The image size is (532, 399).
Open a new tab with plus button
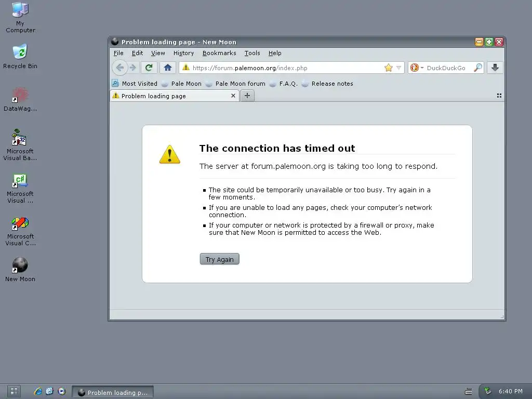pyautogui.click(x=247, y=96)
